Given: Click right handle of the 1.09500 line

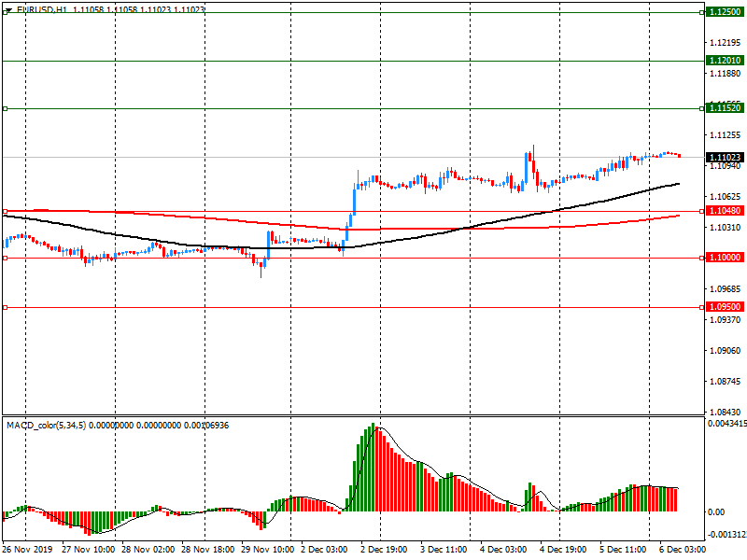Looking at the screenshot, I should pos(702,308).
